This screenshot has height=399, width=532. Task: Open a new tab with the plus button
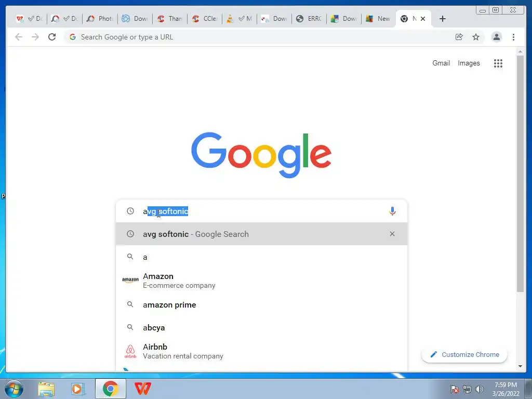443,19
